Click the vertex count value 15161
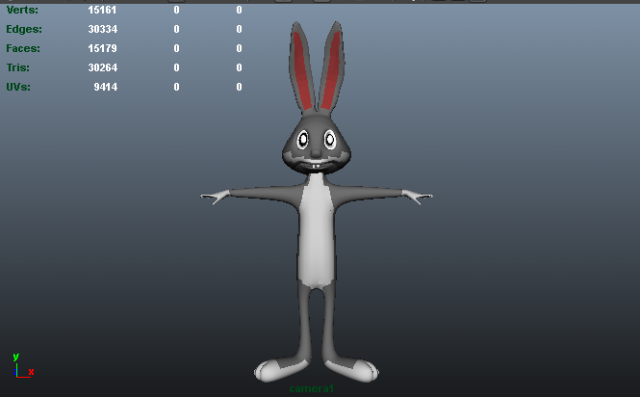Viewport: 640px width, 397px height. pyautogui.click(x=102, y=10)
